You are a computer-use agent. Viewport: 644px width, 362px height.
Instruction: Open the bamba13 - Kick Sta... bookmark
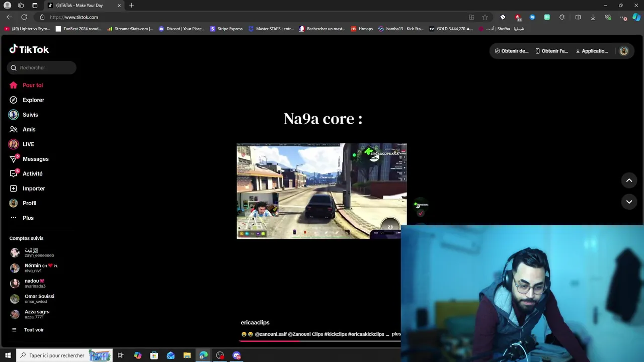click(x=401, y=29)
